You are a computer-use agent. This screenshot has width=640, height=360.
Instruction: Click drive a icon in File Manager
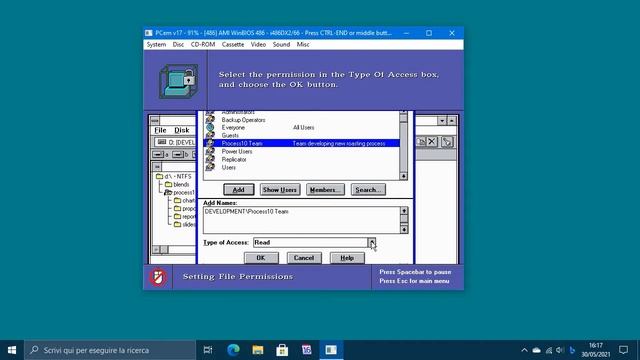point(160,155)
